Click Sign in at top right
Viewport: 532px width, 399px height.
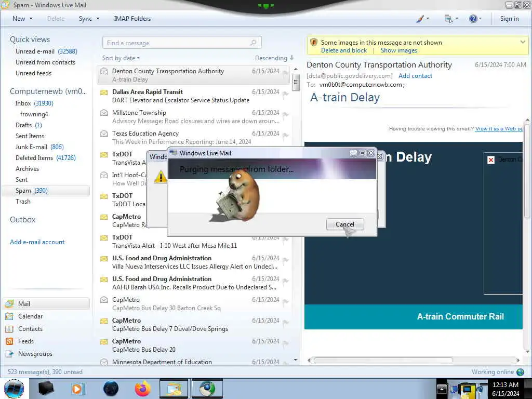(x=509, y=19)
